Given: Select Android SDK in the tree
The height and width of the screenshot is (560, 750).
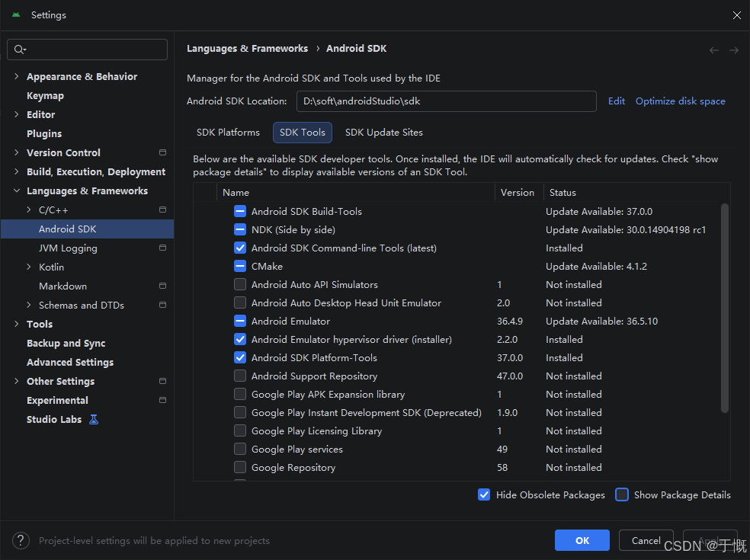Looking at the screenshot, I should click(87, 229).
